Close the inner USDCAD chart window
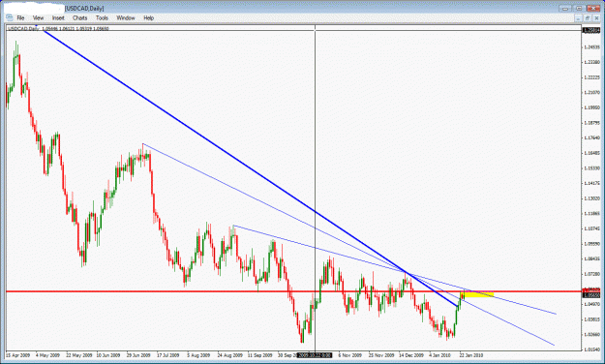605x364 pixels. tap(595, 18)
